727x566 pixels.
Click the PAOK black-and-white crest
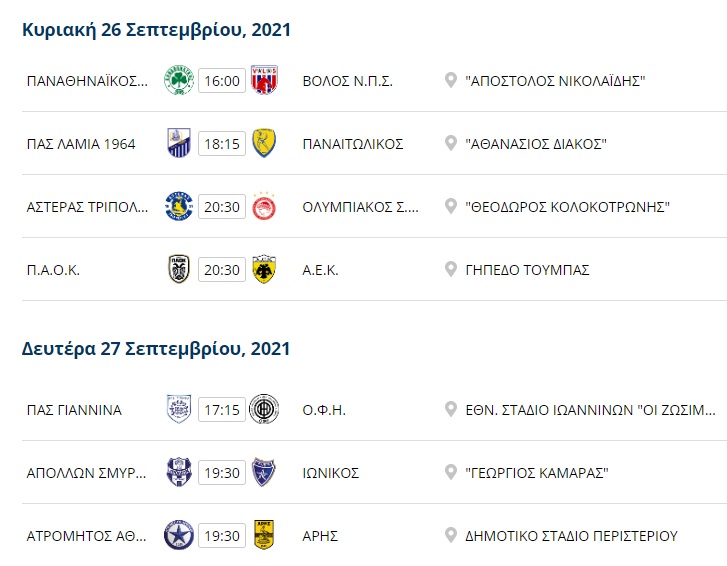[x=179, y=270]
